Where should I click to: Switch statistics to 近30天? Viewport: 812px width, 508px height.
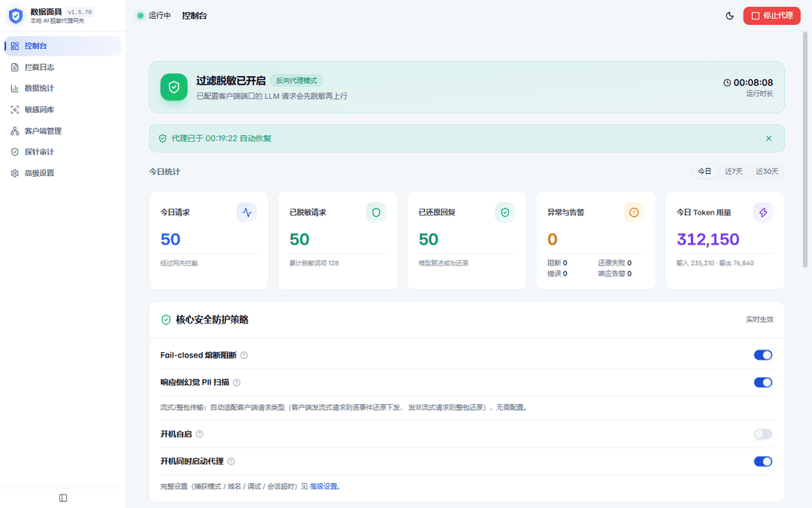coord(766,171)
